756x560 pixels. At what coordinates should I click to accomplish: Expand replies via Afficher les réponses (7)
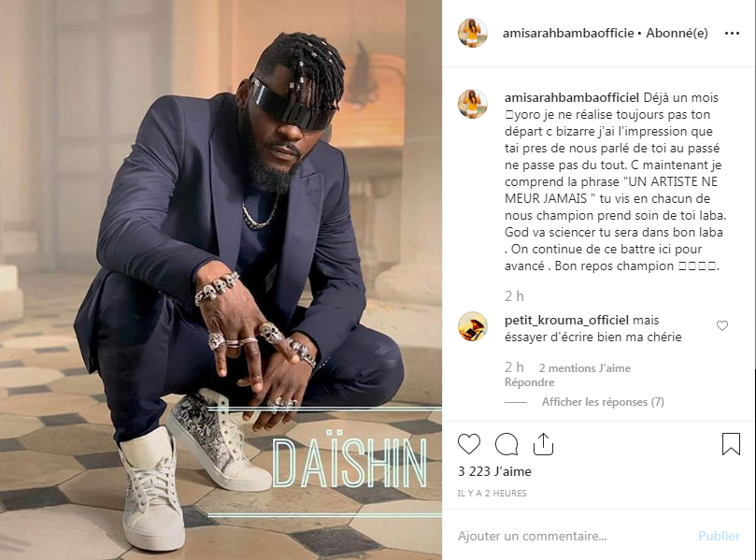pyautogui.click(x=603, y=402)
